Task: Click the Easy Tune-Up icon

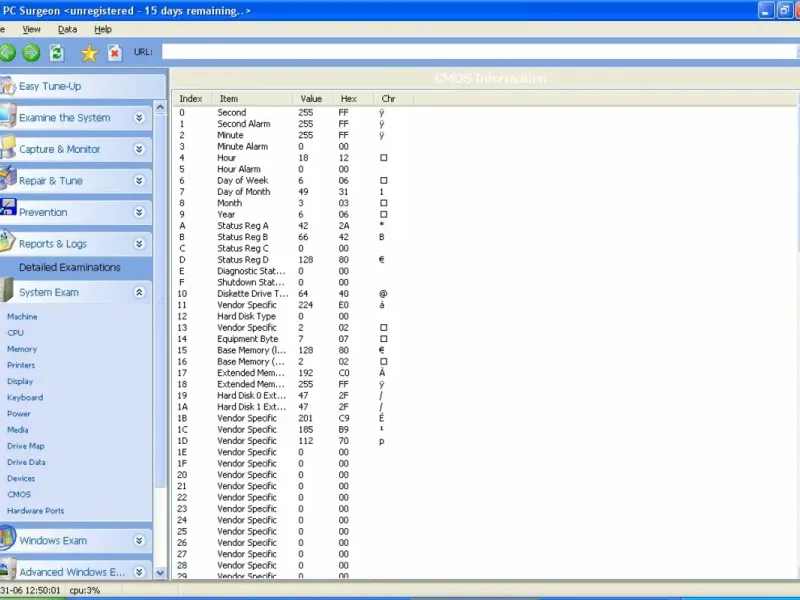Action: 7,86
